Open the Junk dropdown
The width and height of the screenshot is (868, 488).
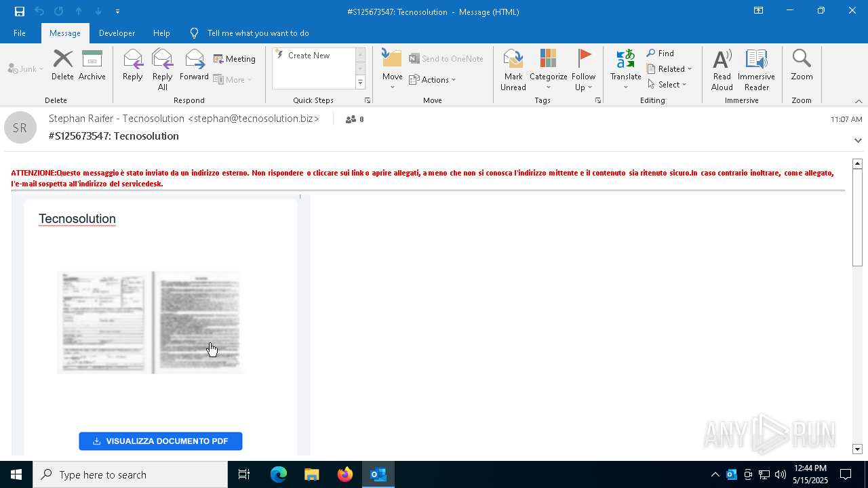26,68
